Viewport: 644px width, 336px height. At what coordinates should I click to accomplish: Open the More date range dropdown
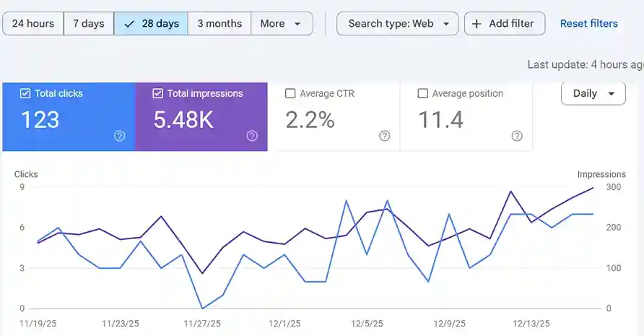coord(282,23)
